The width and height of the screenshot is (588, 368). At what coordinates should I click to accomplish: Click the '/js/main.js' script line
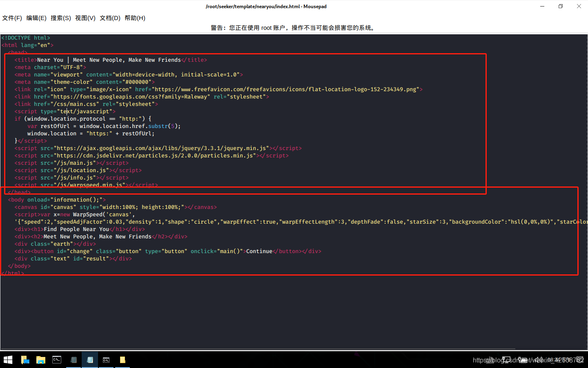pos(71,163)
